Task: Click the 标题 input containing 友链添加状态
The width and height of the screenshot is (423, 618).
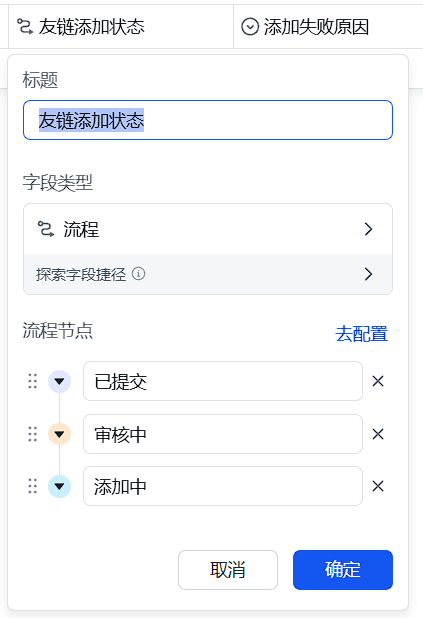Action: pos(208,120)
